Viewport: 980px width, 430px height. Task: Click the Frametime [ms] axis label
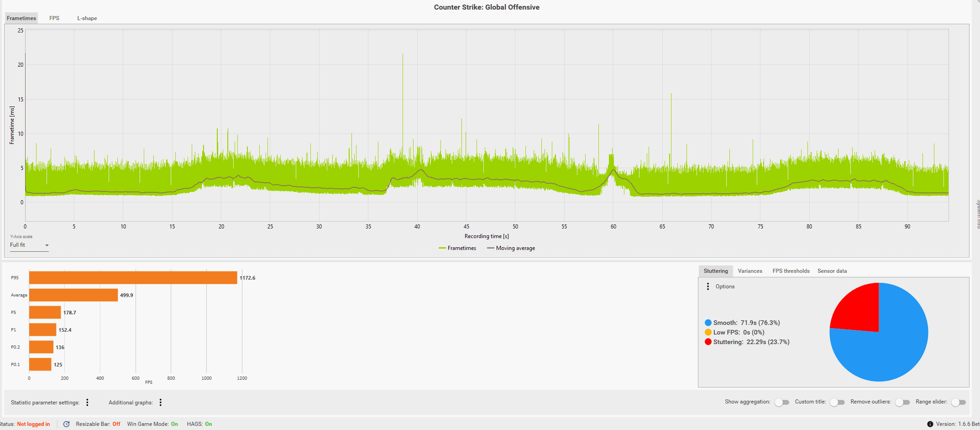[12, 125]
